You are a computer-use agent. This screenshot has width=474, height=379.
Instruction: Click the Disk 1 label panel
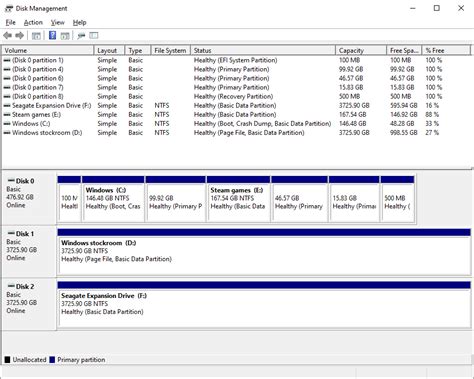pos(29,251)
